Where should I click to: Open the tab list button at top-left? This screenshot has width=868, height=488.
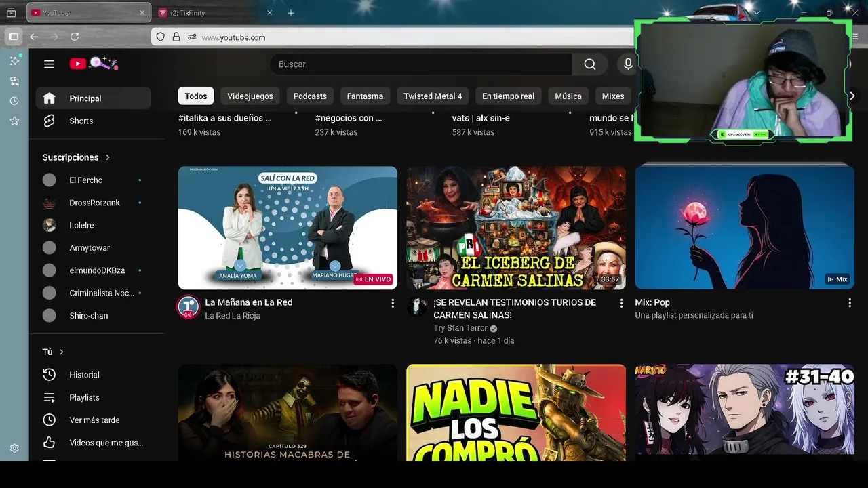12,13
